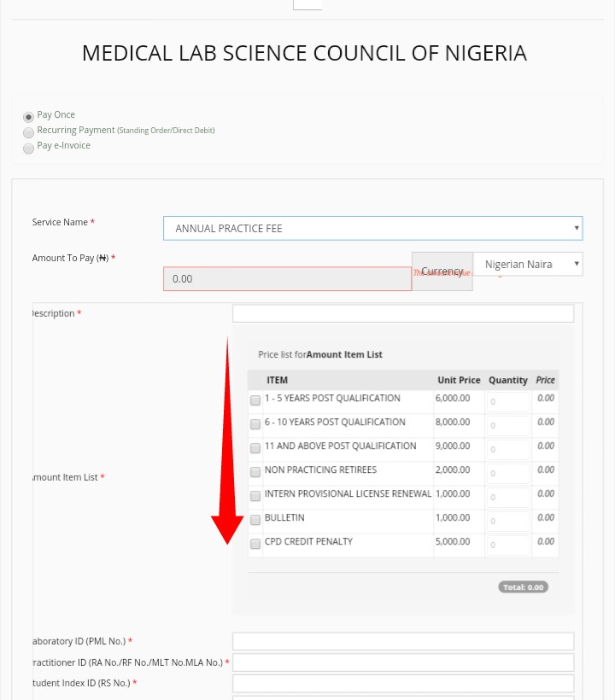Screen dimensions: 615x700
Task: Click the Laboratory ID (PML No.) field
Action: pos(403,641)
